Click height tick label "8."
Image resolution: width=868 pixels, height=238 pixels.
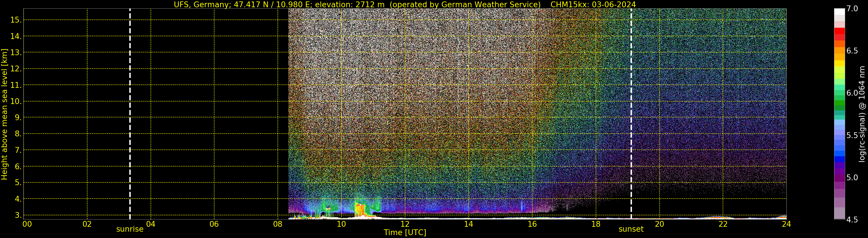(x=18, y=134)
